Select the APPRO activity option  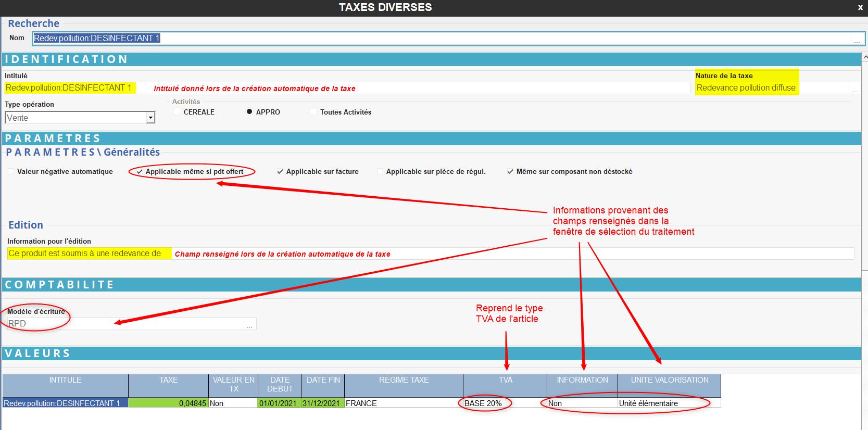pyautogui.click(x=249, y=112)
